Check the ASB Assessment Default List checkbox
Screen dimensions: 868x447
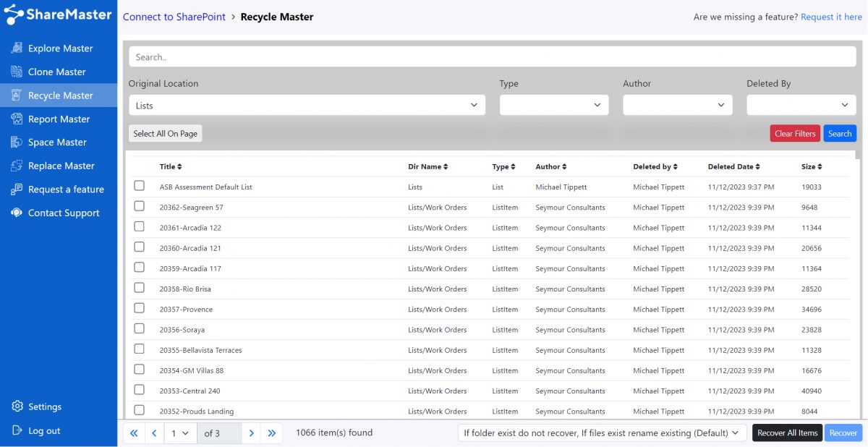pos(139,185)
